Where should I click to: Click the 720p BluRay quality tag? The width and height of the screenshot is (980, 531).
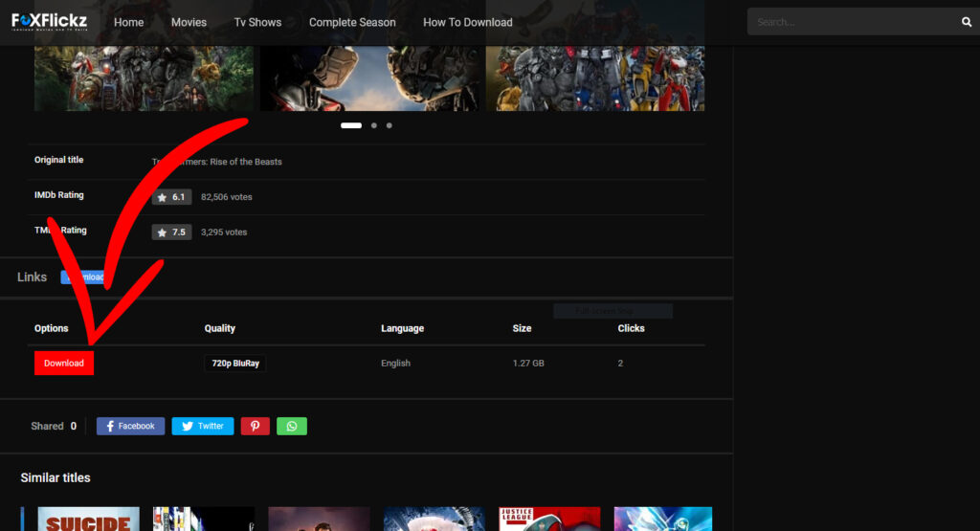click(235, 363)
